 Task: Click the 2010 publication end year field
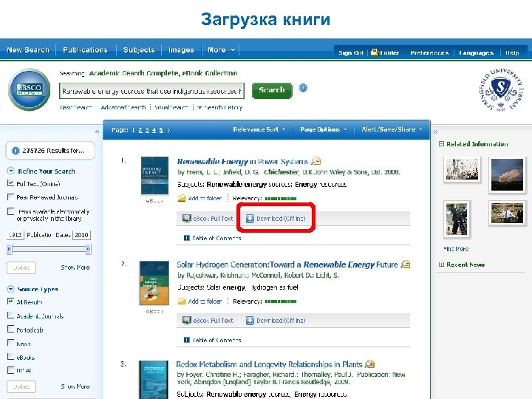click(82, 235)
